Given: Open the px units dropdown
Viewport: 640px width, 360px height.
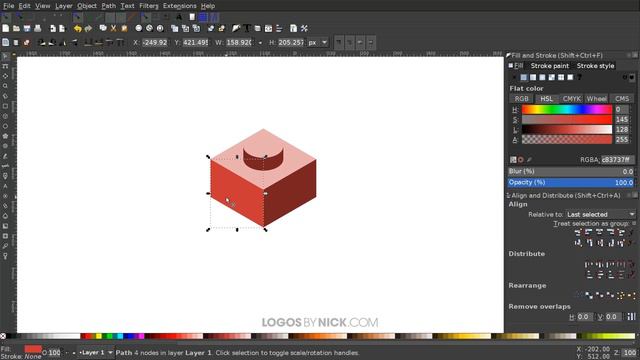Looking at the screenshot, I should click(x=318, y=42).
